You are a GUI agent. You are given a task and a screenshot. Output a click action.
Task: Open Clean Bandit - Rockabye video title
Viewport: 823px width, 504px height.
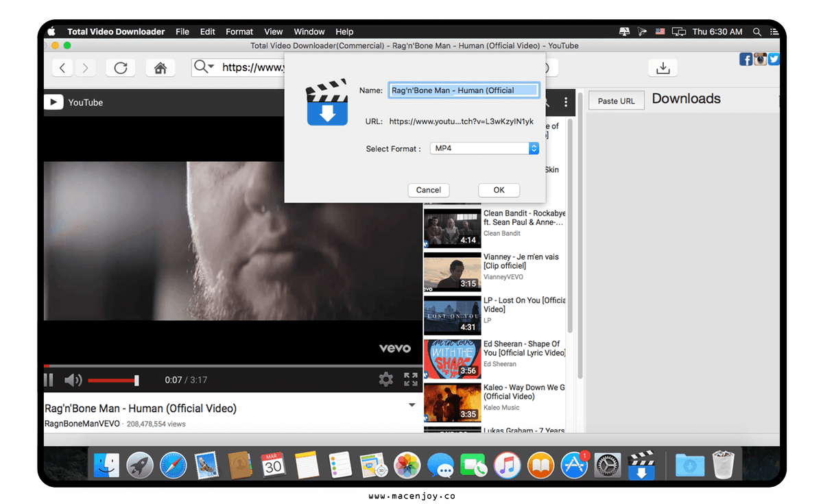pos(524,218)
